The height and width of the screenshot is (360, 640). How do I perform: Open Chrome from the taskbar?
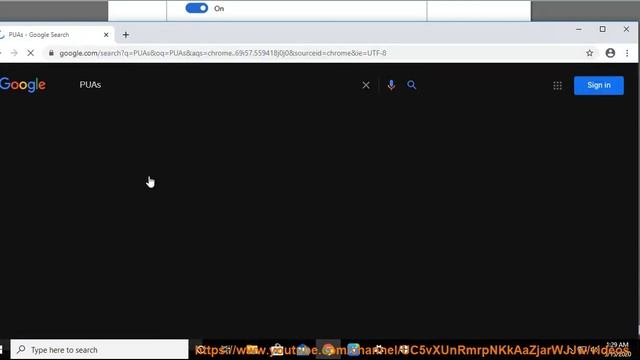[329, 350]
